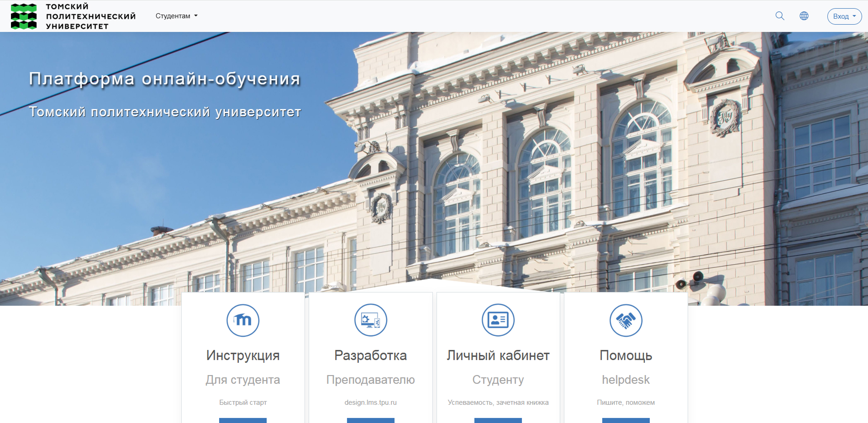Click the computer gear icon on Разработка card
This screenshot has width=868, height=423.
pyautogui.click(x=371, y=320)
